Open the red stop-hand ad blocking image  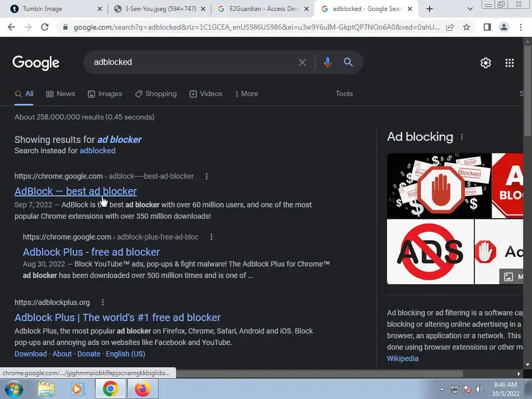439,185
